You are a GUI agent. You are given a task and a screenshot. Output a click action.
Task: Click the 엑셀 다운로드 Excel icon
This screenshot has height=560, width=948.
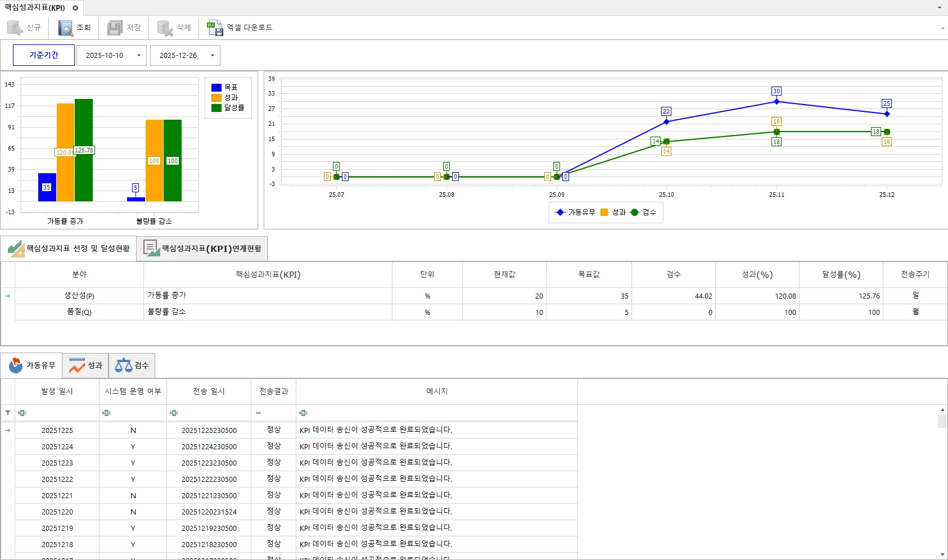click(215, 28)
